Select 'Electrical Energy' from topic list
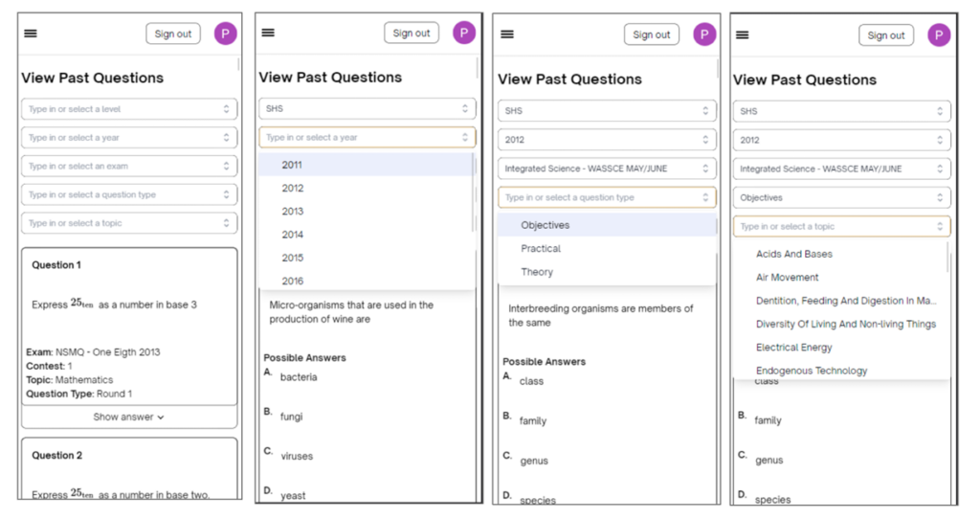 coord(793,348)
